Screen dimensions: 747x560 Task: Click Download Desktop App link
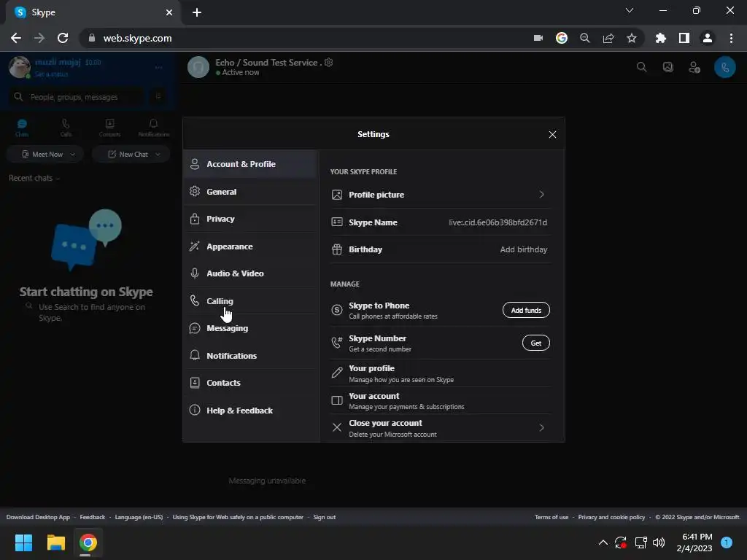point(38,517)
